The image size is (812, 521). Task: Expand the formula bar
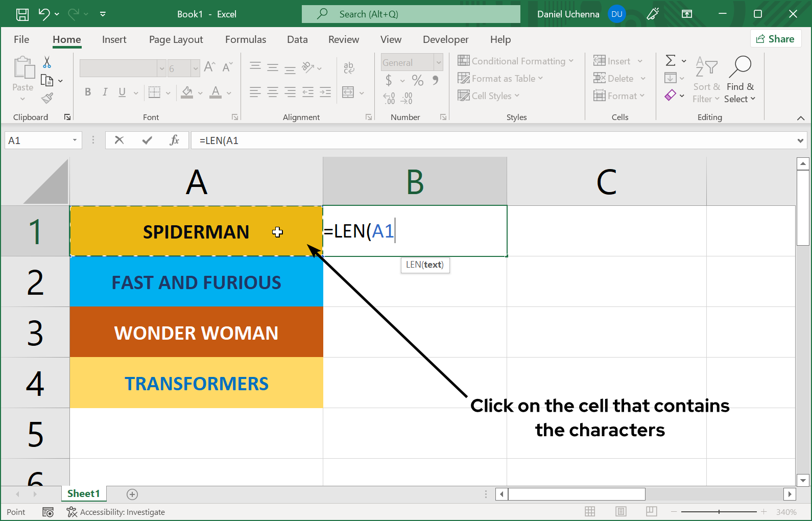tap(800, 140)
